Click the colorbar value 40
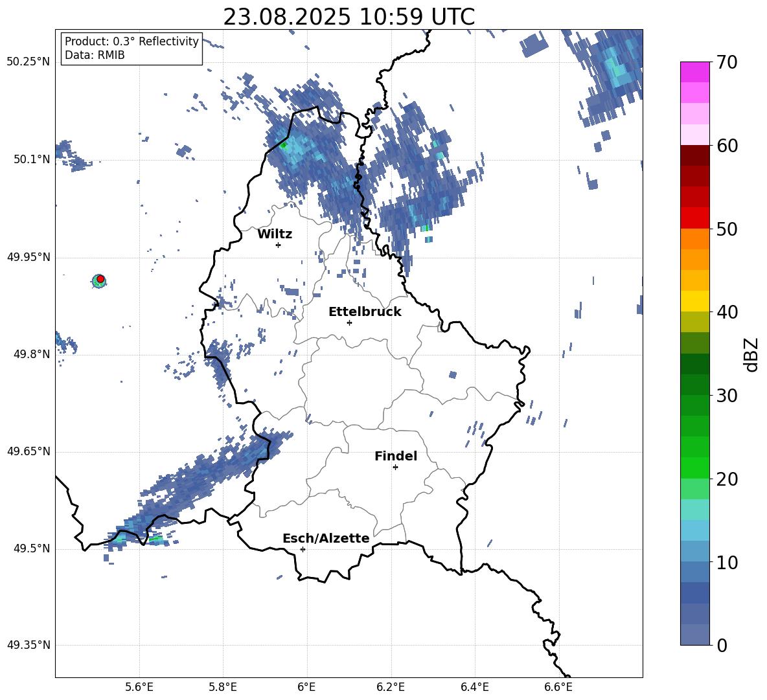 [727, 312]
